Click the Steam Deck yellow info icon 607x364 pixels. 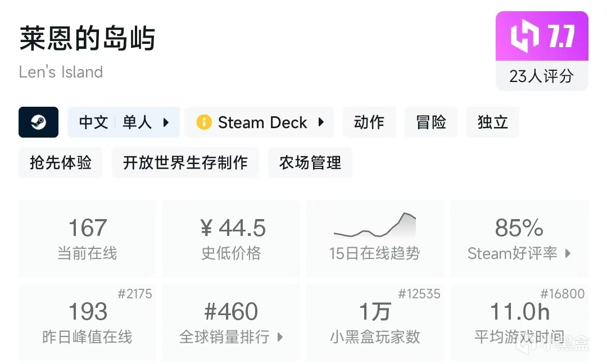204,122
